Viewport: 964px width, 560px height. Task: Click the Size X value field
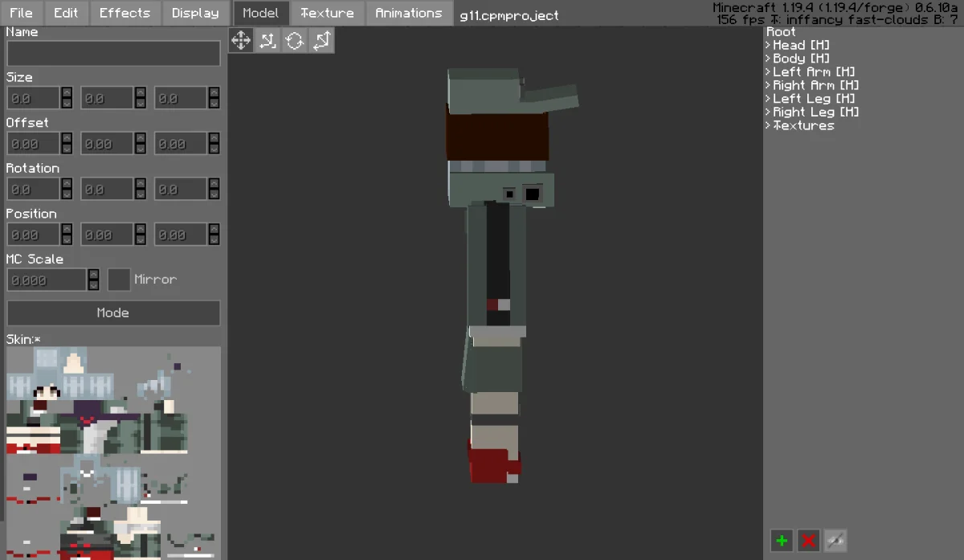tap(33, 98)
